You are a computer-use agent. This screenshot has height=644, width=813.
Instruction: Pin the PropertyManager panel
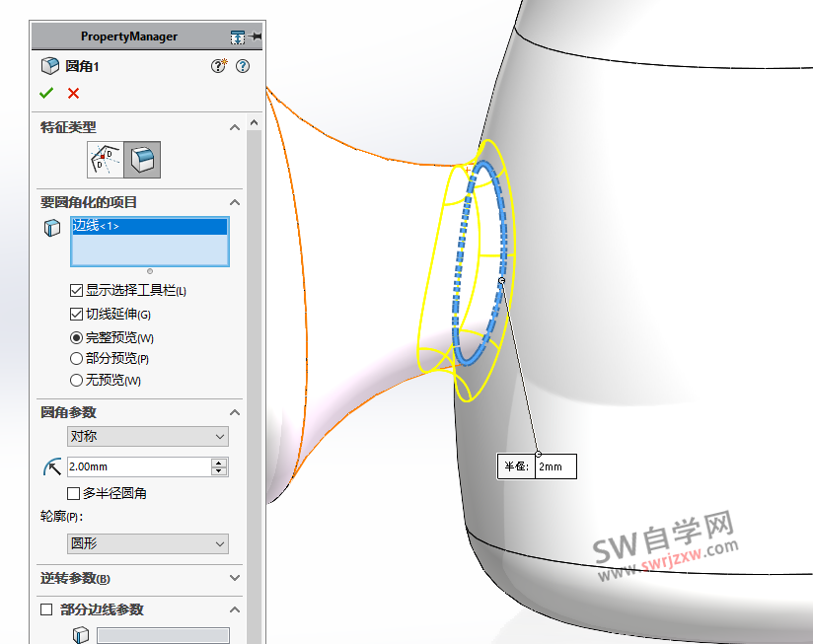(258, 36)
